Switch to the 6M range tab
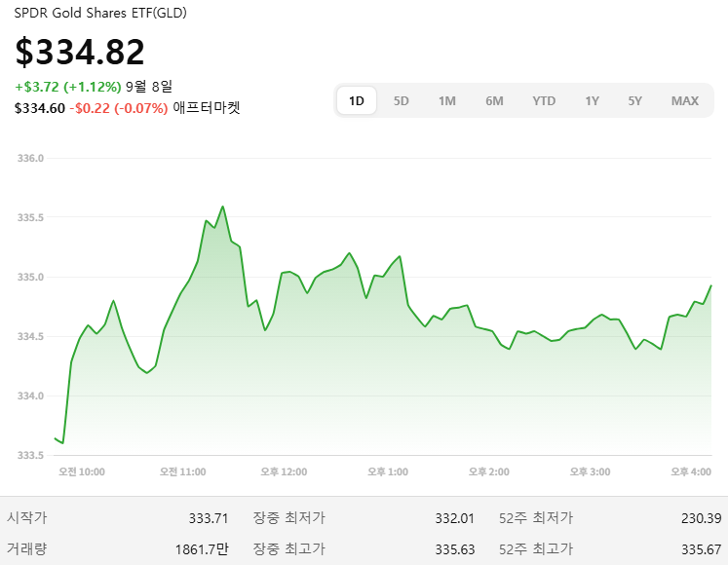This screenshot has width=728, height=565. (x=494, y=100)
